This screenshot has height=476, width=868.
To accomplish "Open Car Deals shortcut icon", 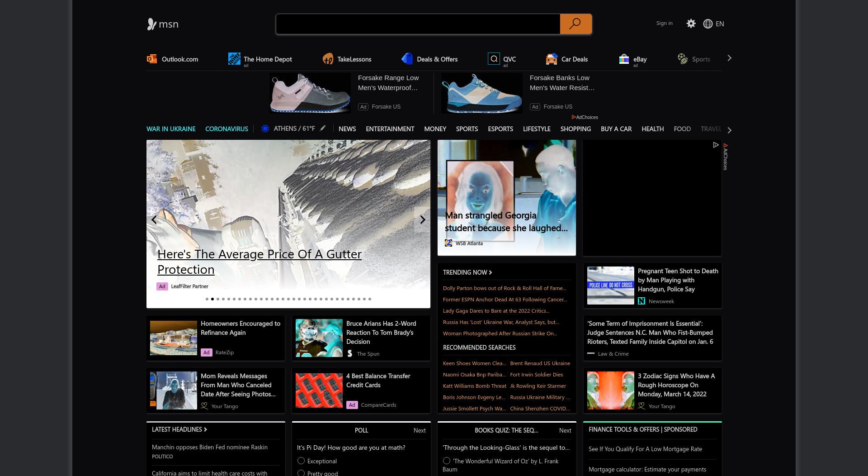I will (552, 59).
